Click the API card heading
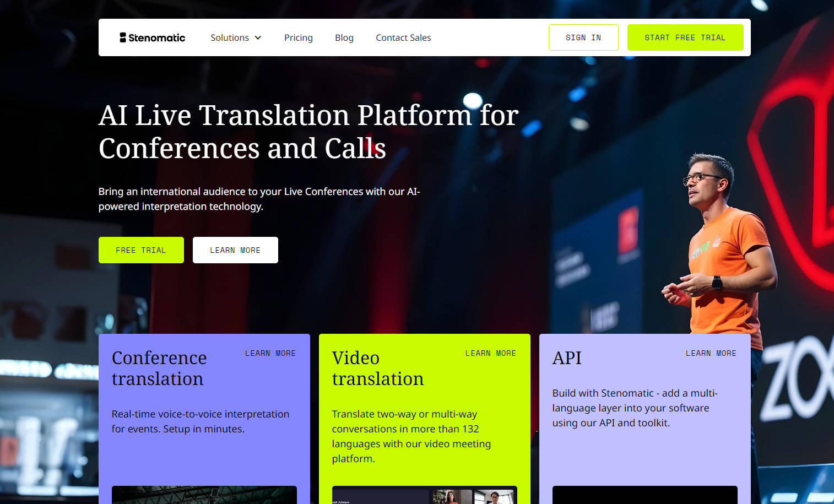 567,358
